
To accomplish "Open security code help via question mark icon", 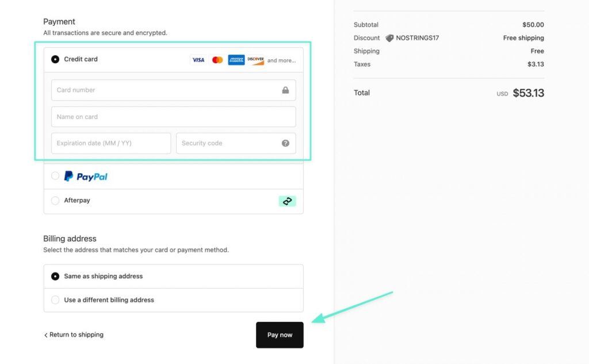I will 285,143.
